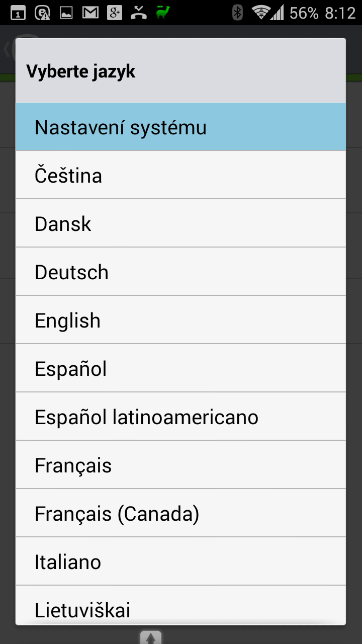Pick Deutsch in the language list
Viewport: 362px width, 644px height.
[x=181, y=272]
